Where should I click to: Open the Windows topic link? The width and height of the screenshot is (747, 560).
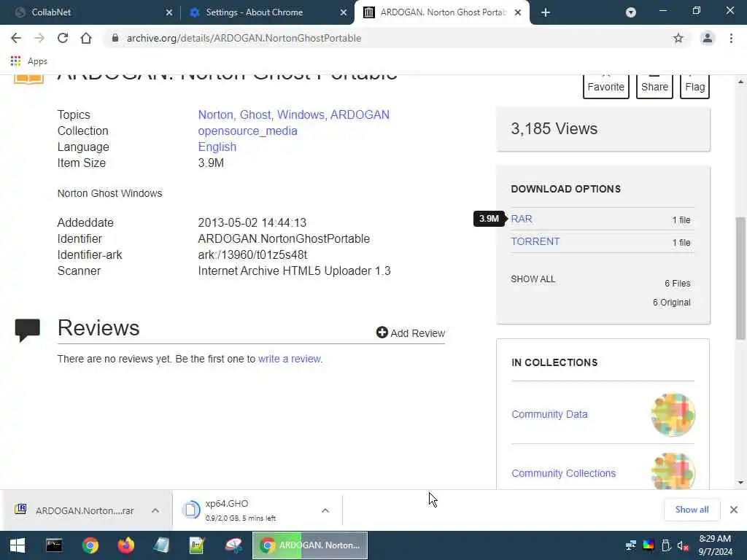click(x=301, y=114)
